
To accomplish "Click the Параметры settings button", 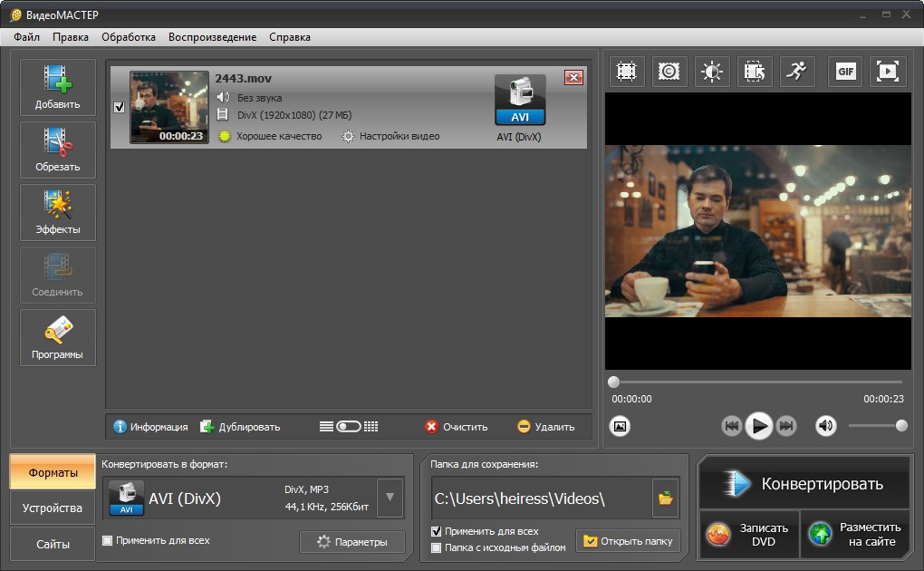I will [x=352, y=541].
